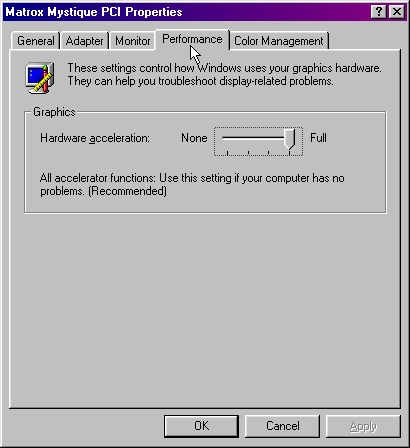Select the Monitor tab
410x448 pixels.
[x=132, y=41]
